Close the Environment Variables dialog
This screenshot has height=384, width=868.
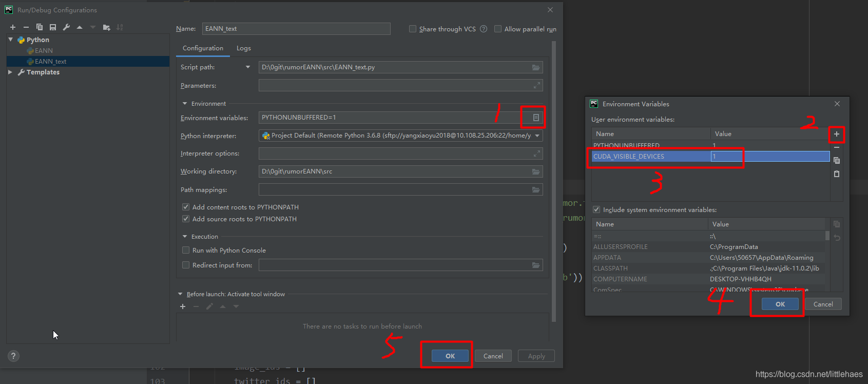pos(837,104)
